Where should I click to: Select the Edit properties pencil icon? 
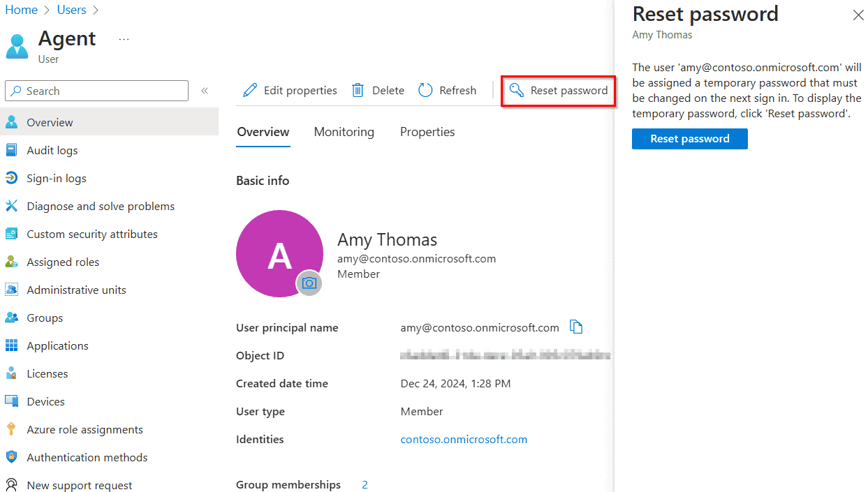[250, 90]
